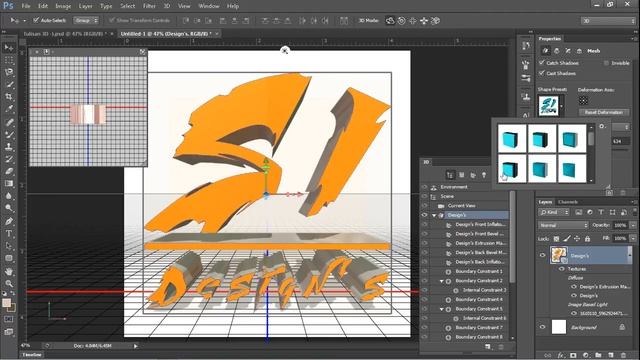The width and height of the screenshot is (640, 360).
Task: Choose the bottom-right shape preset thumbnail
Action: (x=571, y=168)
